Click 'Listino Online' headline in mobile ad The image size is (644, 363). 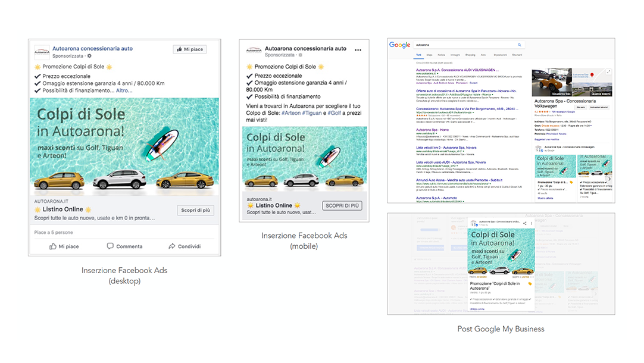(274, 205)
